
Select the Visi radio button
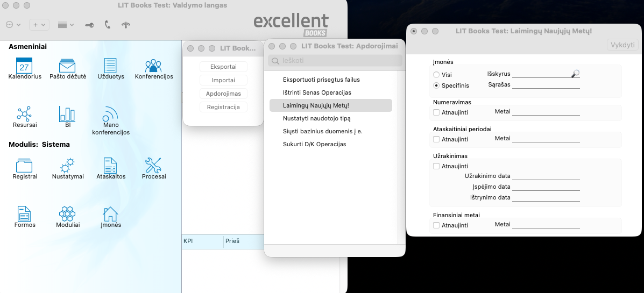click(436, 75)
